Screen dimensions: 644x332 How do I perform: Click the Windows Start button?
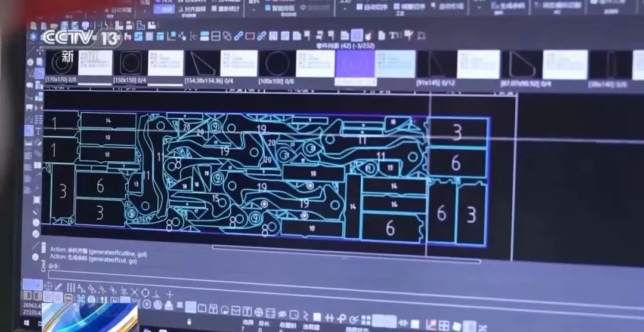28,323
